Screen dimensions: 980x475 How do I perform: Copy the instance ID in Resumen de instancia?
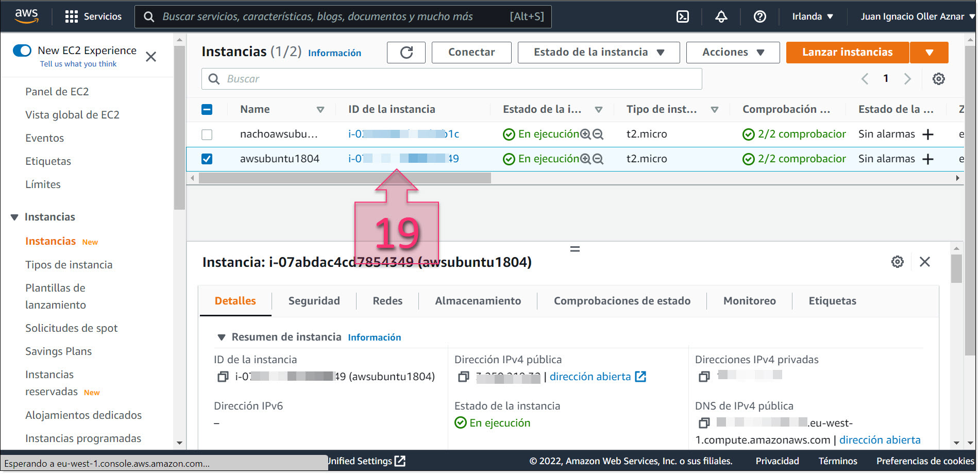222,377
